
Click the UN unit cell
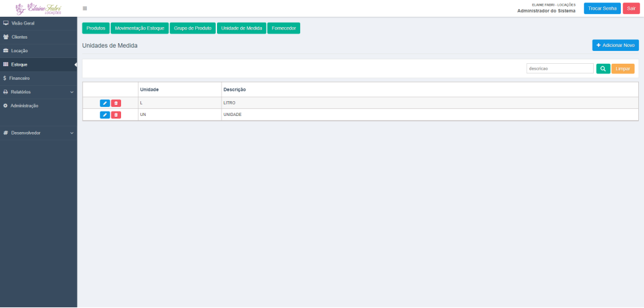point(180,115)
